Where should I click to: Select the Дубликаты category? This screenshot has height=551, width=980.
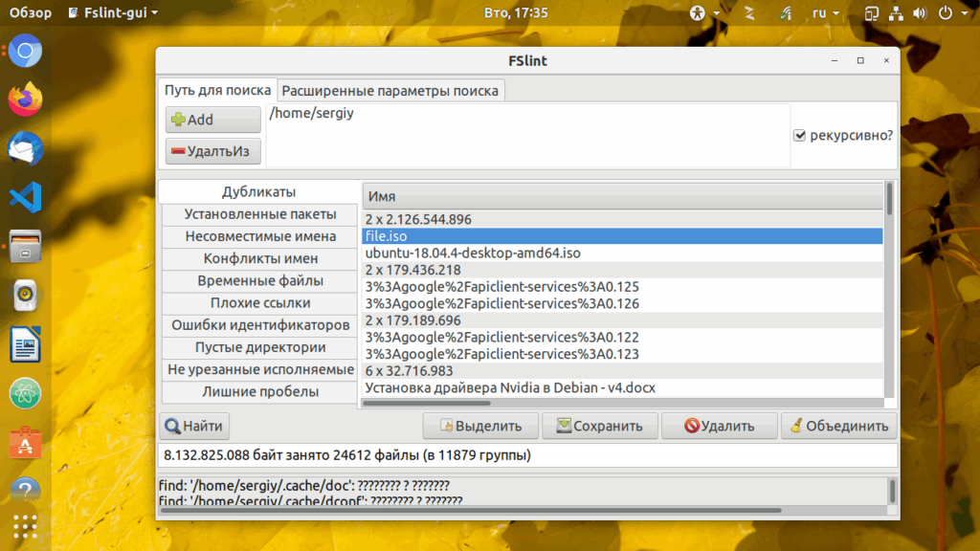258,191
